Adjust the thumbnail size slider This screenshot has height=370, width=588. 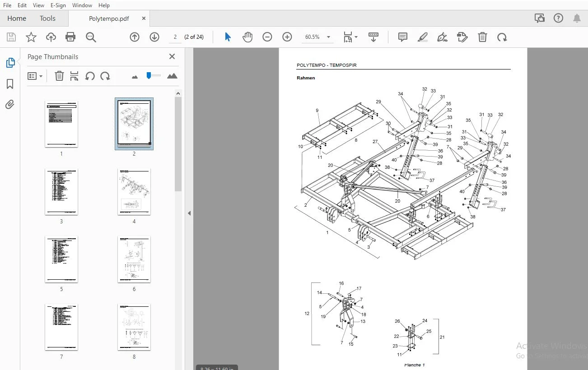[154, 76]
